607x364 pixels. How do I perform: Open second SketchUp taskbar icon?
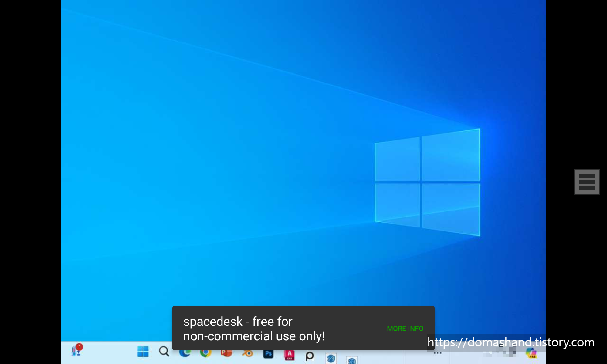point(352,360)
